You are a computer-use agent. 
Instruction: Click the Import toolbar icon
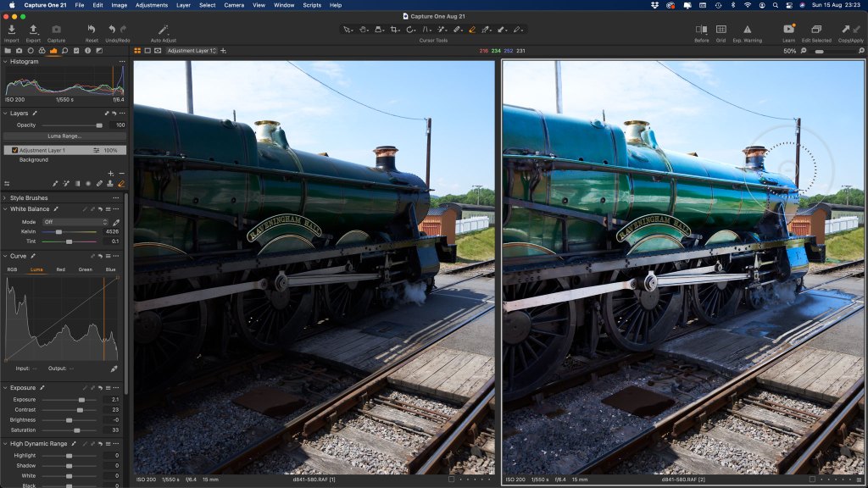tap(11, 30)
